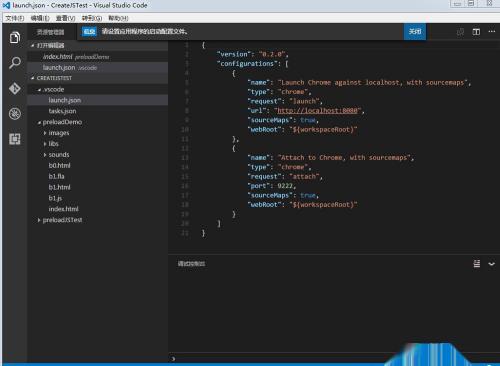Click the "attach" request value

click(x=304, y=176)
